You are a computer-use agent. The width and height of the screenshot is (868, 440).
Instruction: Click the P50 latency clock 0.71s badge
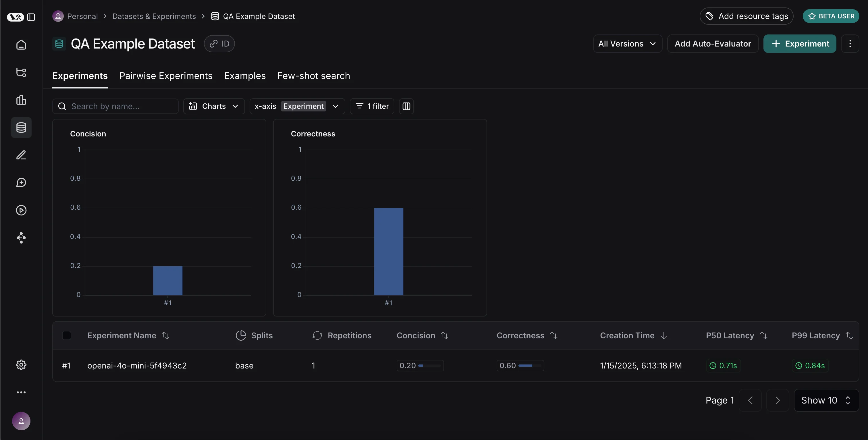[x=723, y=366]
